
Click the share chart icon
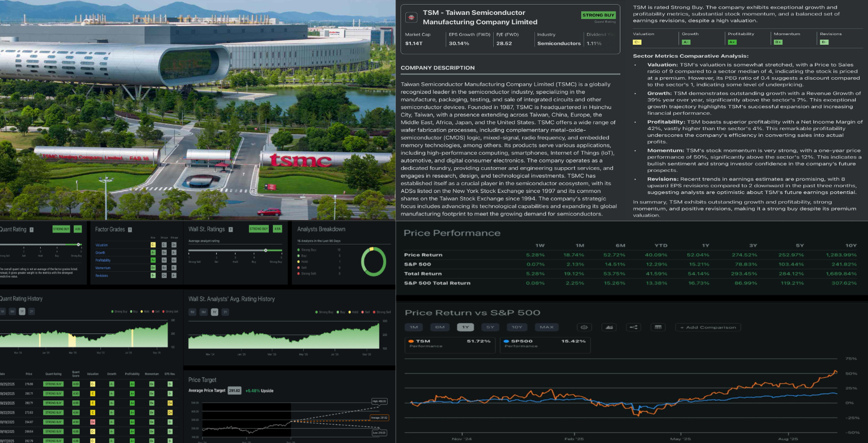coord(633,327)
